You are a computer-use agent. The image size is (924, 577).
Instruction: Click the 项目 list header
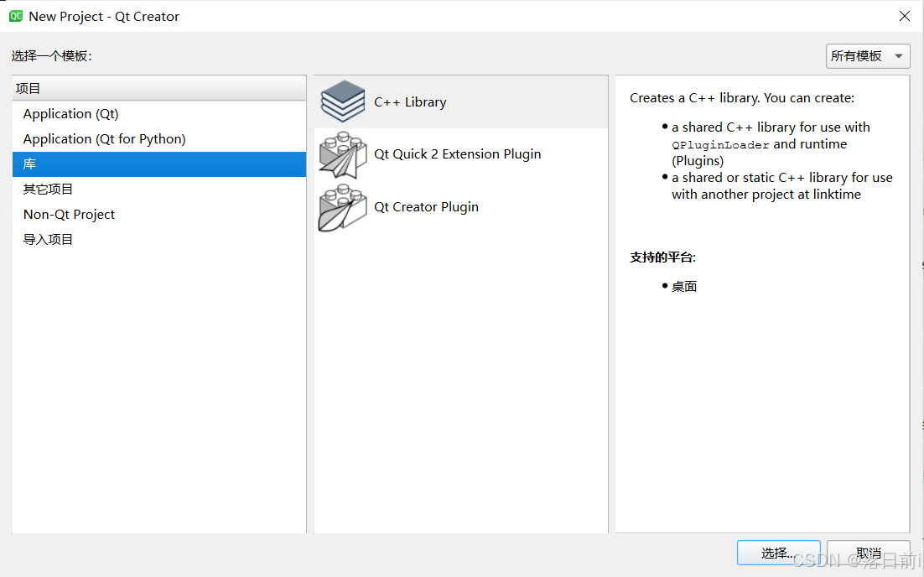(x=159, y=88)
